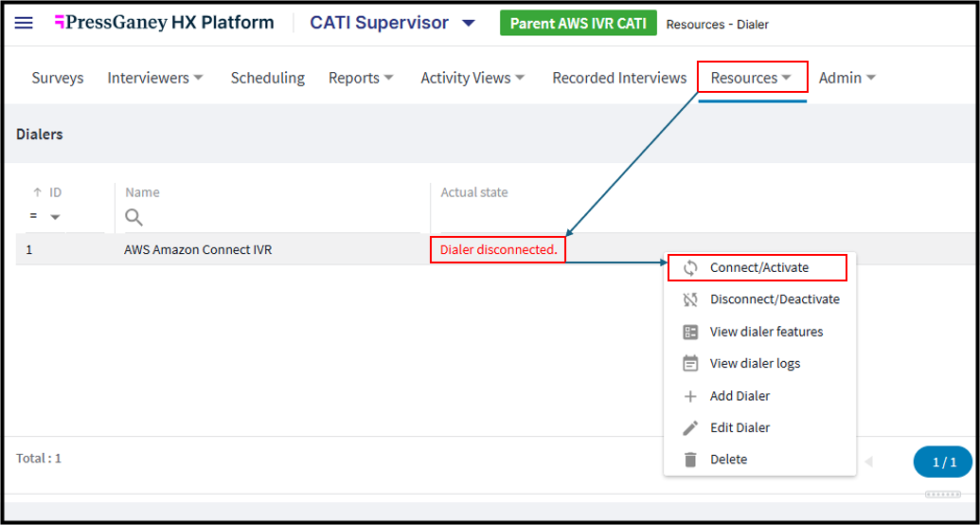Screen dimensions: 980x525
Task: Click the ID cell value 1
Action: click(x=28, y=249)
